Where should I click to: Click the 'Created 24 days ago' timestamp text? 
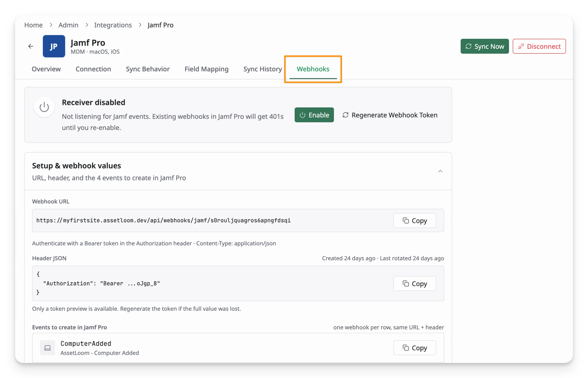[x=349, y=258]
